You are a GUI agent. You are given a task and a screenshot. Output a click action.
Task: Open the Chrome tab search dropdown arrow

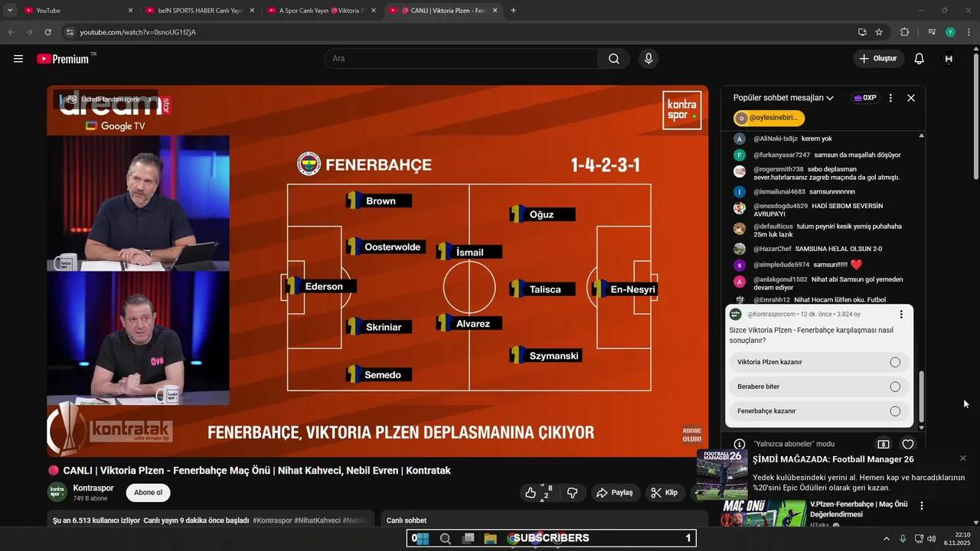pos(10,11)
